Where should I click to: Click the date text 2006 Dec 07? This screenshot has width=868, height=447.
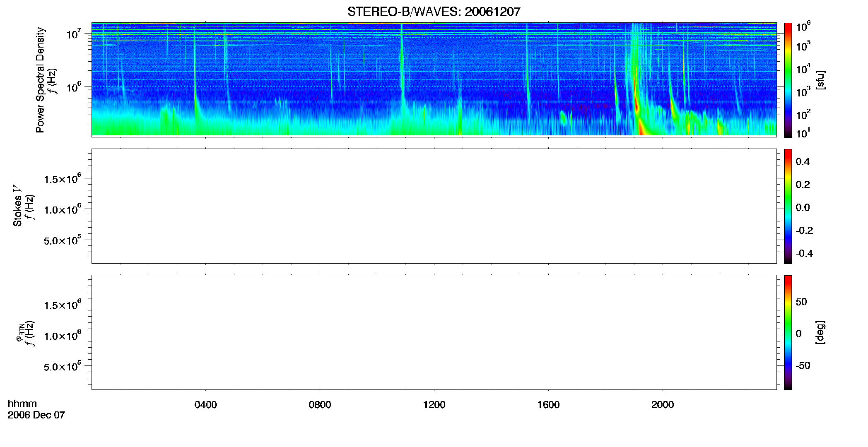36,415
